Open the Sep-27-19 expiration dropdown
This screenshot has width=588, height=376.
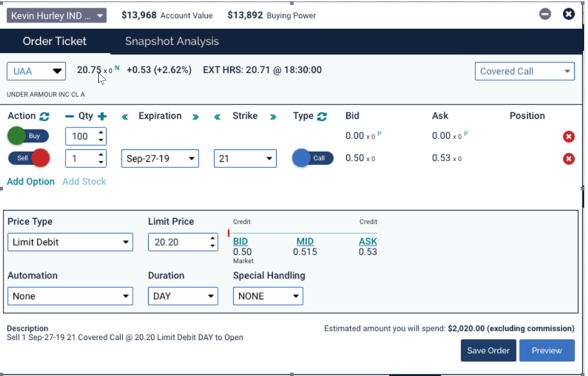click(x=160, y=158)
